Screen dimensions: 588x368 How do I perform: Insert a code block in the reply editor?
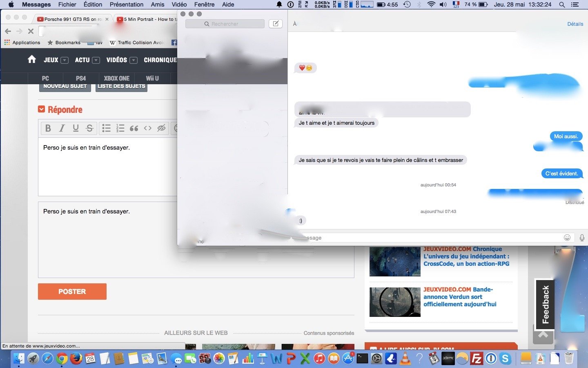click(x=148, y=128)
